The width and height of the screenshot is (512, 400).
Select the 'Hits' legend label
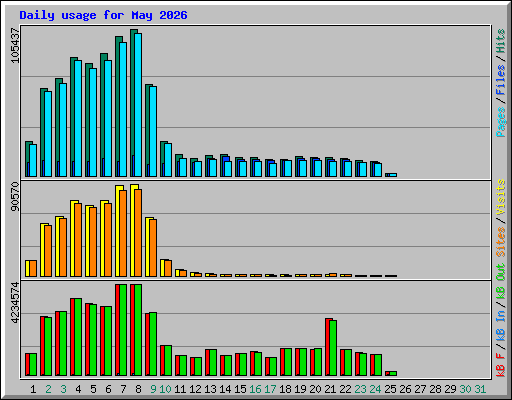501,41
